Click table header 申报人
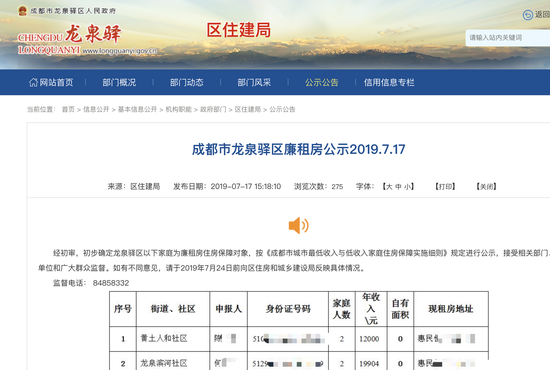 point(228,309)
